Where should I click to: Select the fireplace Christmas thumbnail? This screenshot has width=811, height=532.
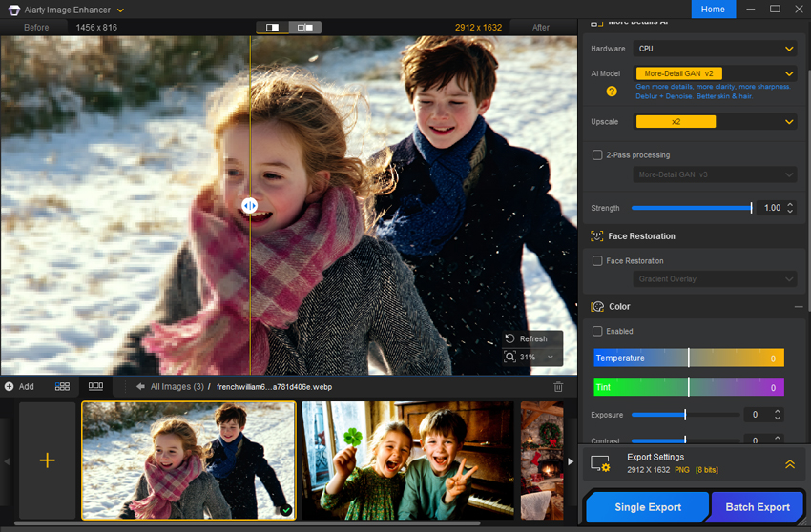[x=542, y=460]
